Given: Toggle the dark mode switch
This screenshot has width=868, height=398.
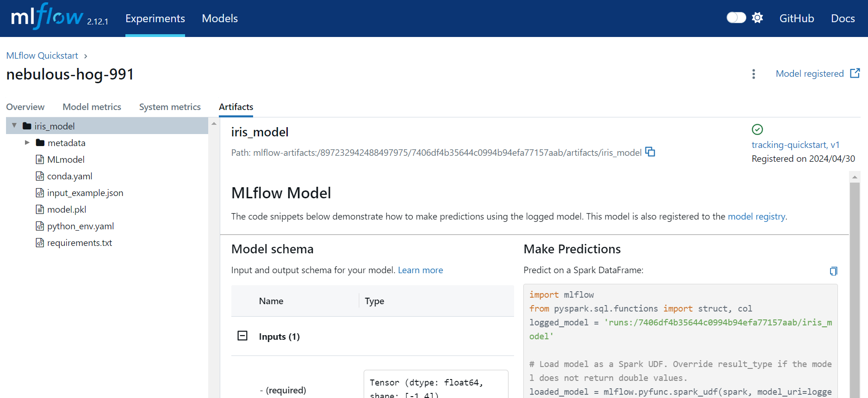Looking at the screenshot, I should coord(736,18).
